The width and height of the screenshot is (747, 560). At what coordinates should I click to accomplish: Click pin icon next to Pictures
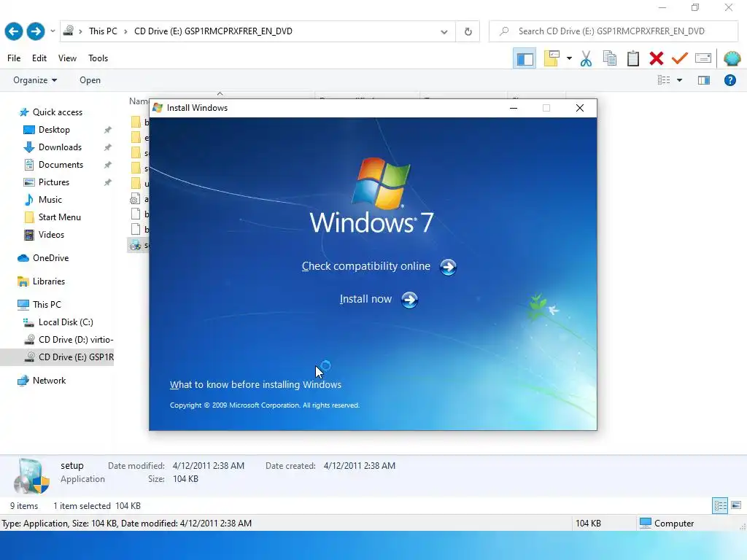pos(108,182)
